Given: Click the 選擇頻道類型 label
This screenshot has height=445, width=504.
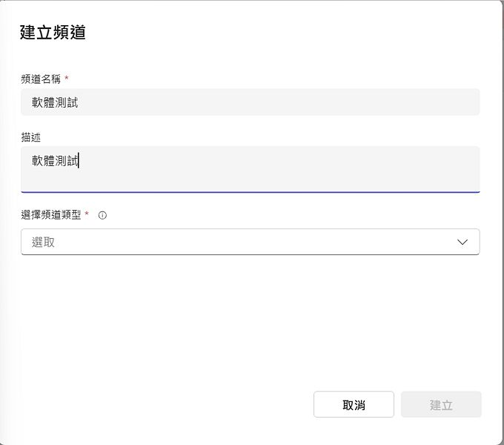Looking at the screenshot, I should tap(51, 215).
